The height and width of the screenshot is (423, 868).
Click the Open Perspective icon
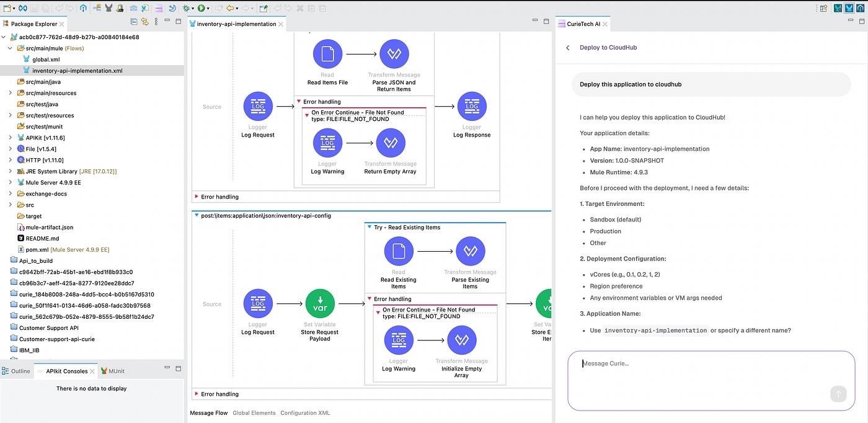[824, 8]
